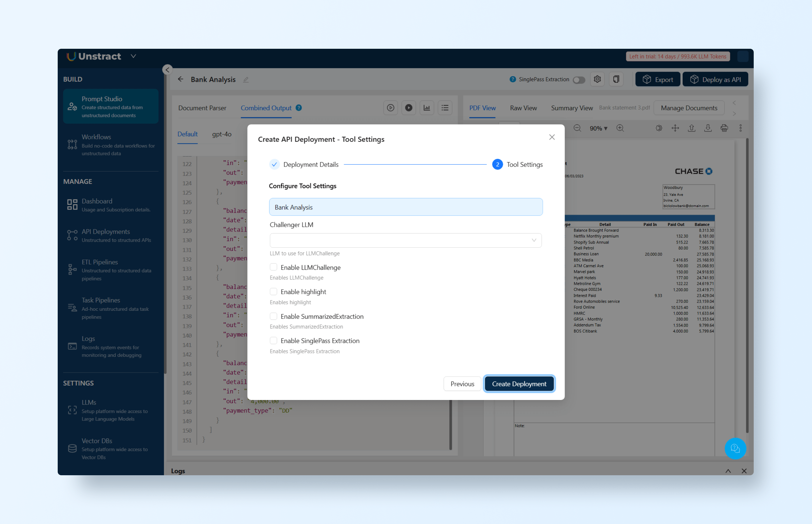
Task: Click the Create Deployment button
Action: pos(519,384)
